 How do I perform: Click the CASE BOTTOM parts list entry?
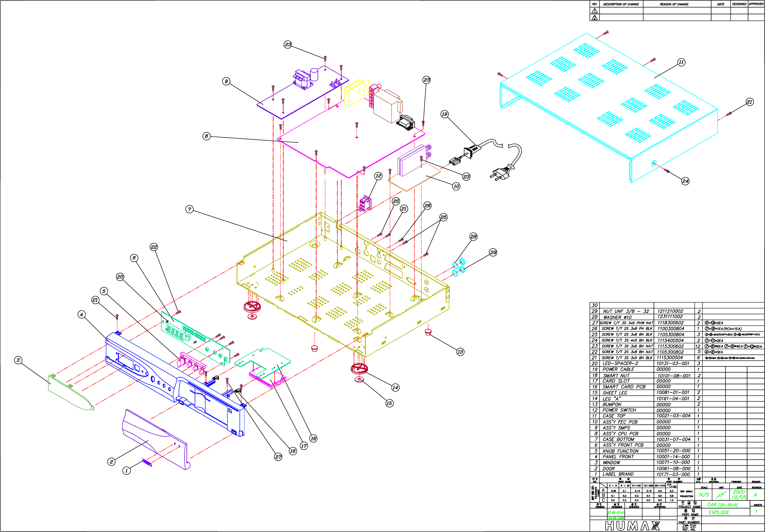[x=618, y=439]
